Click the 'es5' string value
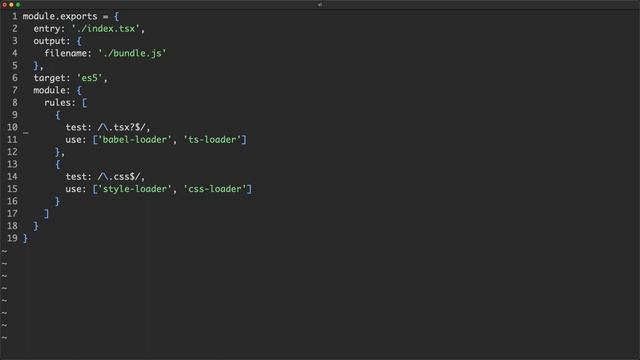640x360 pixels. click(x=89, y=78)
